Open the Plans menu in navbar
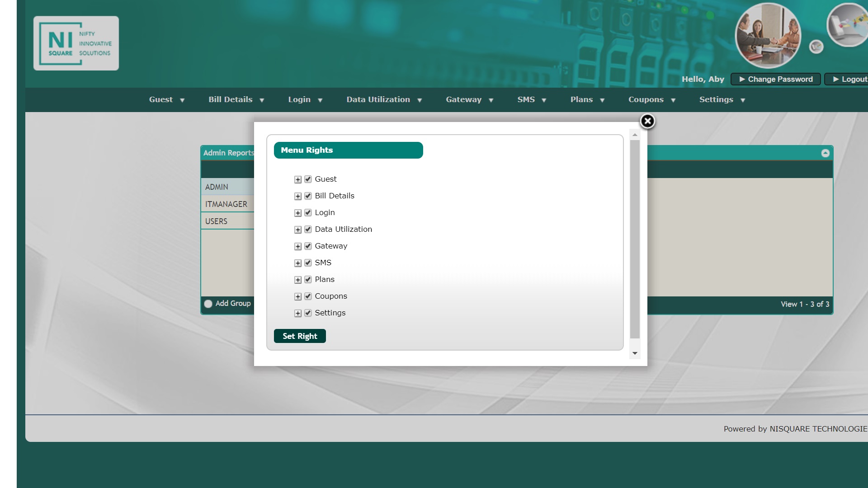The height and width of the screenshot is (488, 868). coord(587,100)
